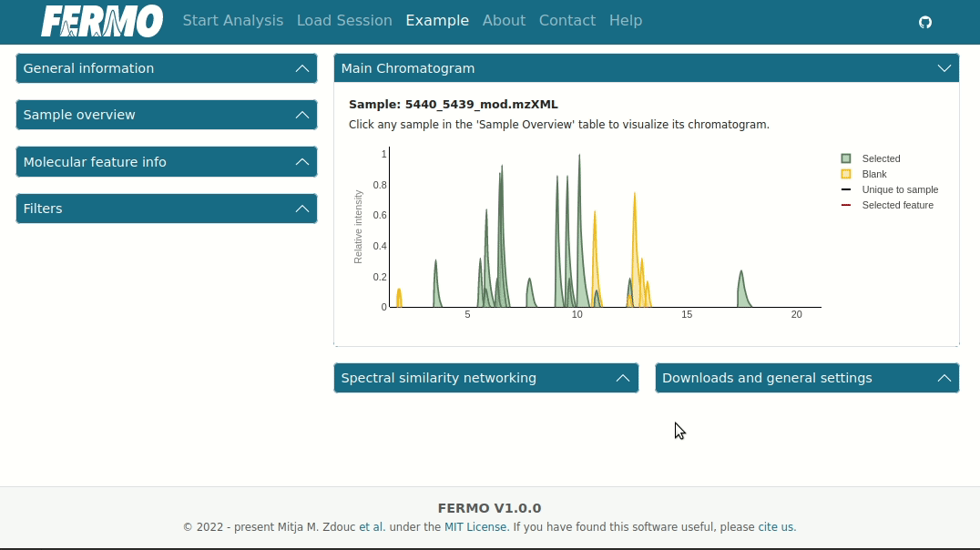
Task: Open the GitHub repository icon
Action: click(x=925, y=23)
